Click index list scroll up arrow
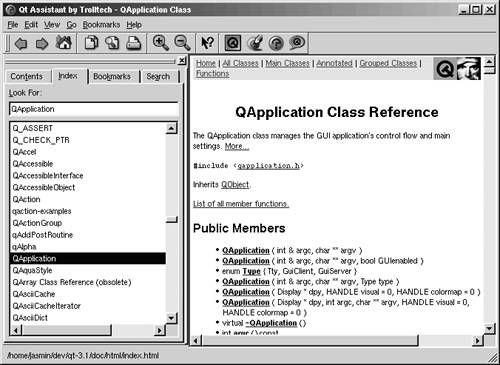500x365 pixels. (x=171, y=128)
